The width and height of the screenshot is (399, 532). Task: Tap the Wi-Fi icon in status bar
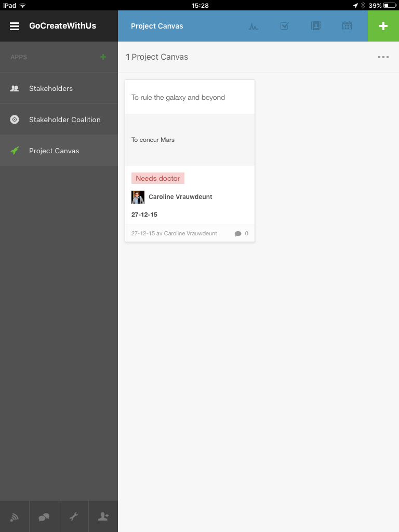[23, 5]
